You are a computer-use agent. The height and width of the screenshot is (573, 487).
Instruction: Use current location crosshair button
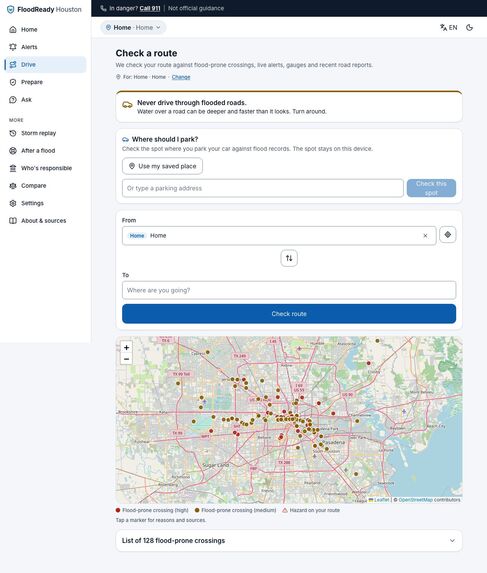click(448, 235)
